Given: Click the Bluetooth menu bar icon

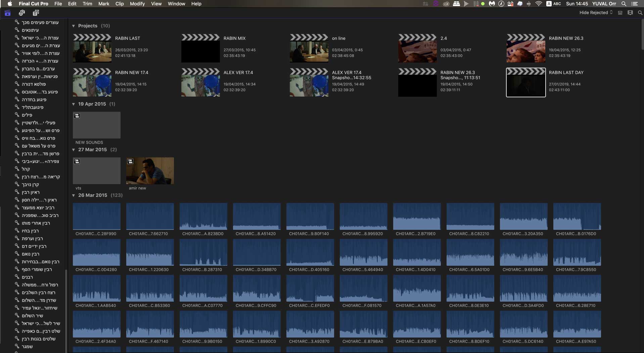Looking at the screenshot, I should 528,4.
